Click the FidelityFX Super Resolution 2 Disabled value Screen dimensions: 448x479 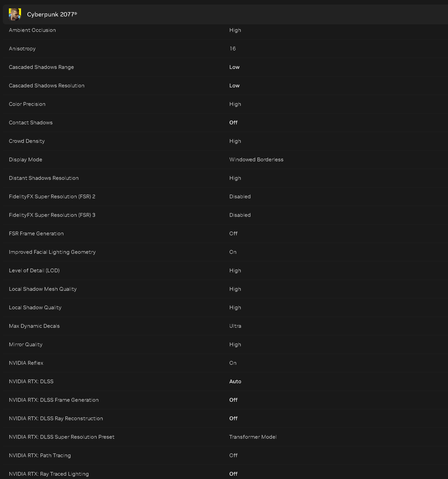[240, 197]
